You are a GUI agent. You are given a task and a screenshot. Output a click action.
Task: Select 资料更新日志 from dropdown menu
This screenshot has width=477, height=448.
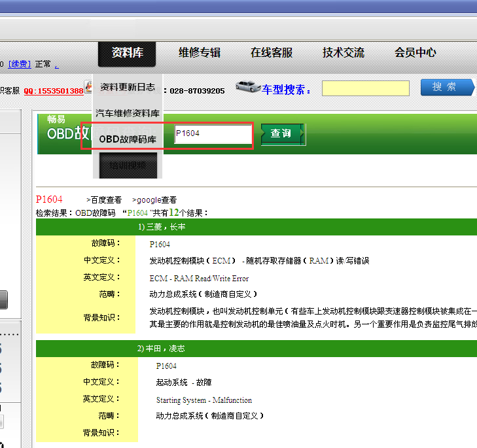128,87
